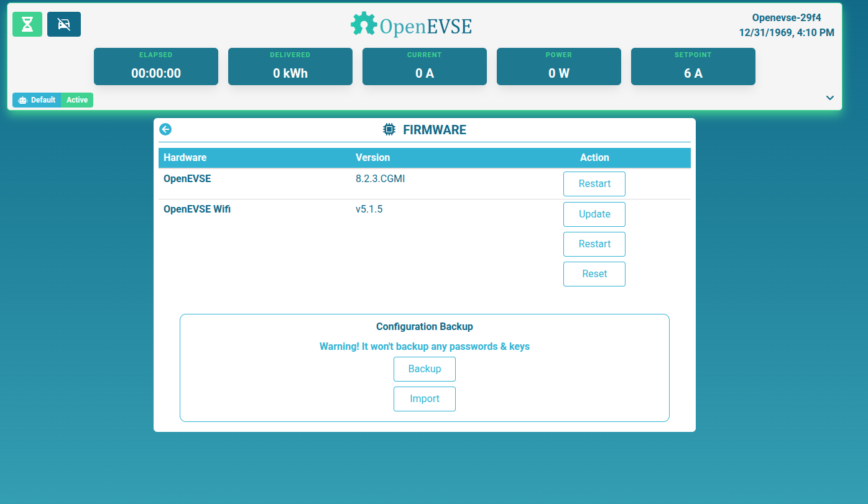Click the Power 0 W tile

pyautogui.click(x=559, y=66)
